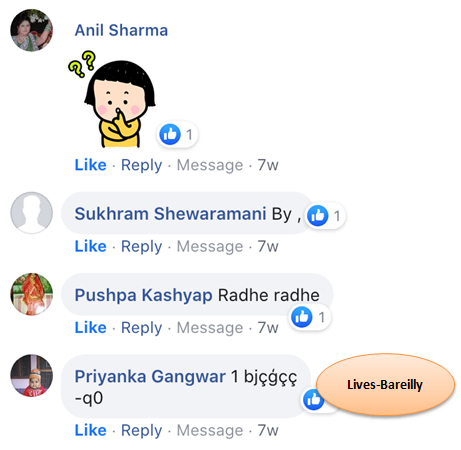The image size is (461, 450).
Task: Like Anil Sharma's sticker comment
Action: 91,165
